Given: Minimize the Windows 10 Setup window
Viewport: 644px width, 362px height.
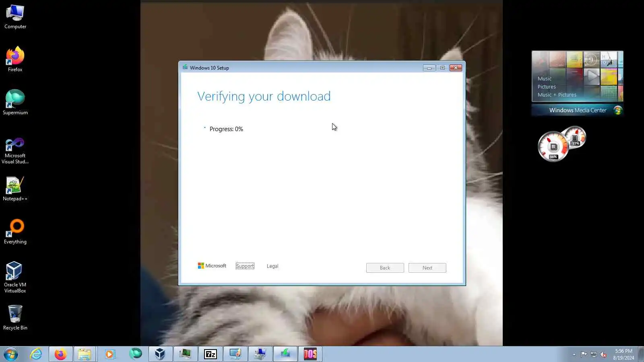Looking at the screenshot, I should 429,68.
